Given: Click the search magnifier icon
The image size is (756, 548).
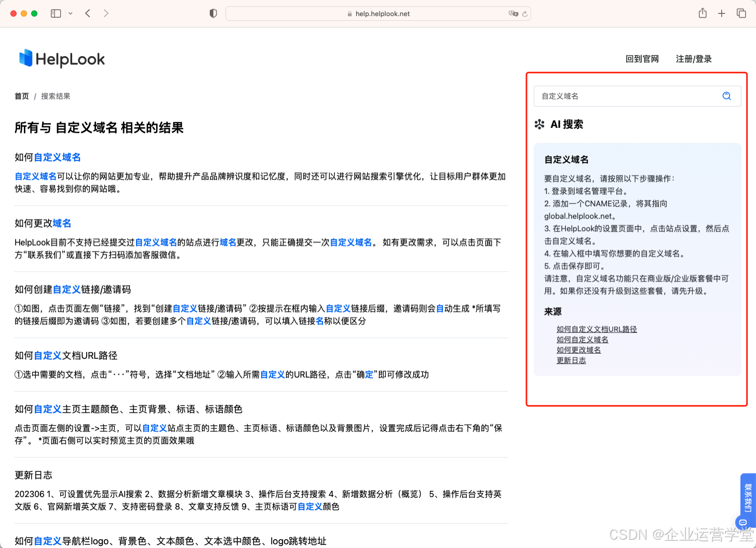Looking at the screenshot, I should click(726, 96).
